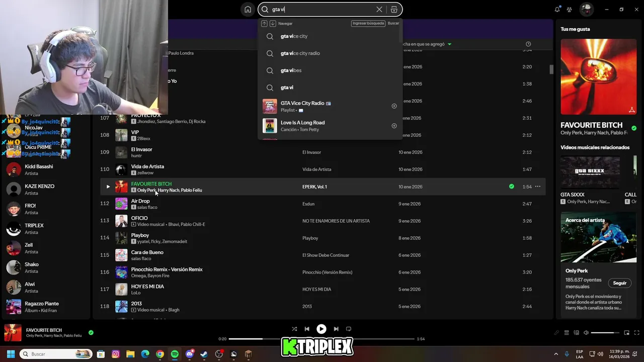Open connect to a device icon
The image size is (644, 362).
pos(576,333)
